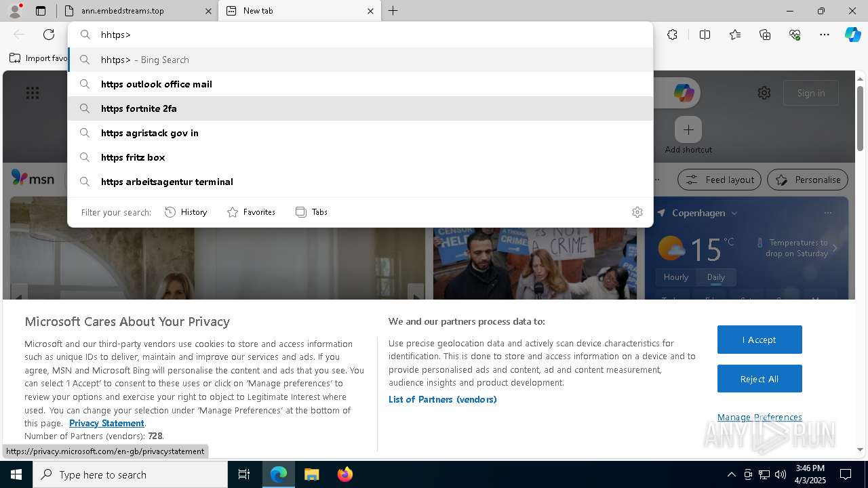Image resolution: width=868 pixels, height=488 pixels.
Task: Open a new browser tab
Action: pos(393,11)
